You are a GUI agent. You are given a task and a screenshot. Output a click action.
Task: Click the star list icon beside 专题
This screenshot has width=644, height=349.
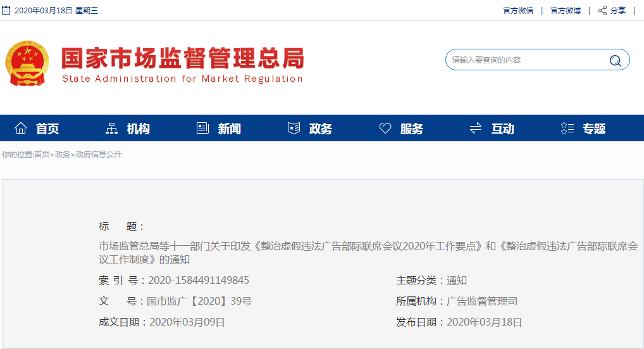click(x=567, y=128)
